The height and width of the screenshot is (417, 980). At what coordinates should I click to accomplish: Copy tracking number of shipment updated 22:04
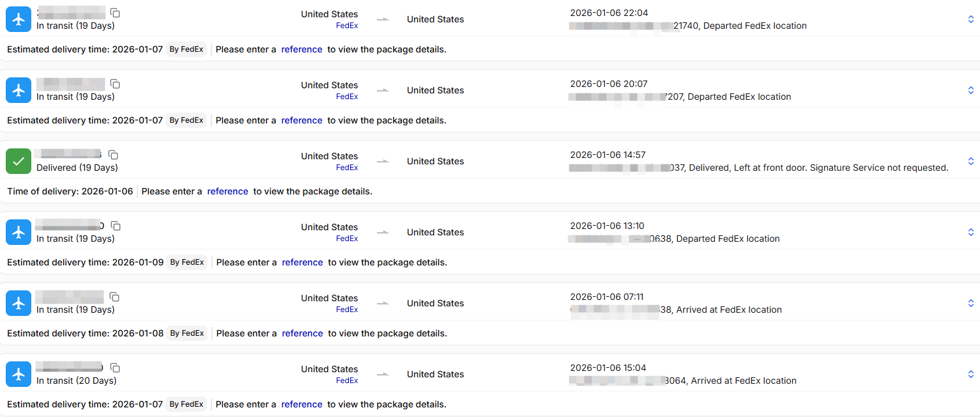[115, 13]
